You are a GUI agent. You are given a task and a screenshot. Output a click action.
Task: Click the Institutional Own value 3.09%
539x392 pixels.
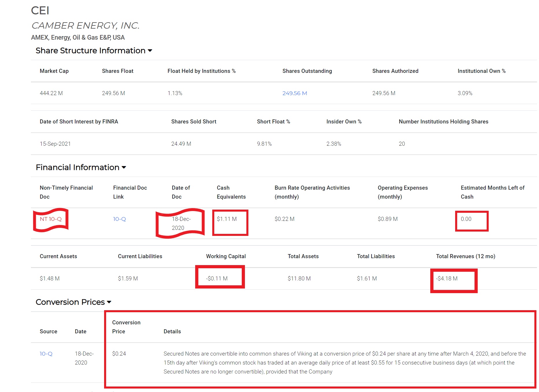pyautogui.click(x=465, y=93)
